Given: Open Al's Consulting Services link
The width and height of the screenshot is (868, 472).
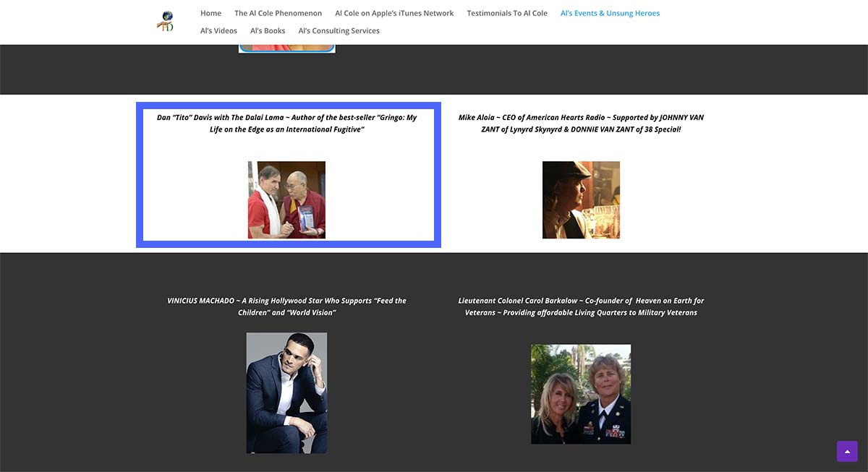Looking at the screenshot, I should click(339, 31).
